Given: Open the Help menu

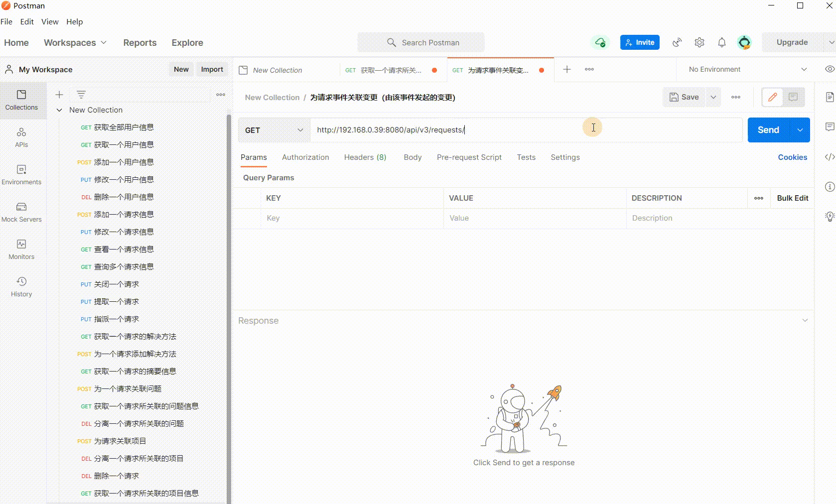Looking at the screenshot, I should coord(75,22).
